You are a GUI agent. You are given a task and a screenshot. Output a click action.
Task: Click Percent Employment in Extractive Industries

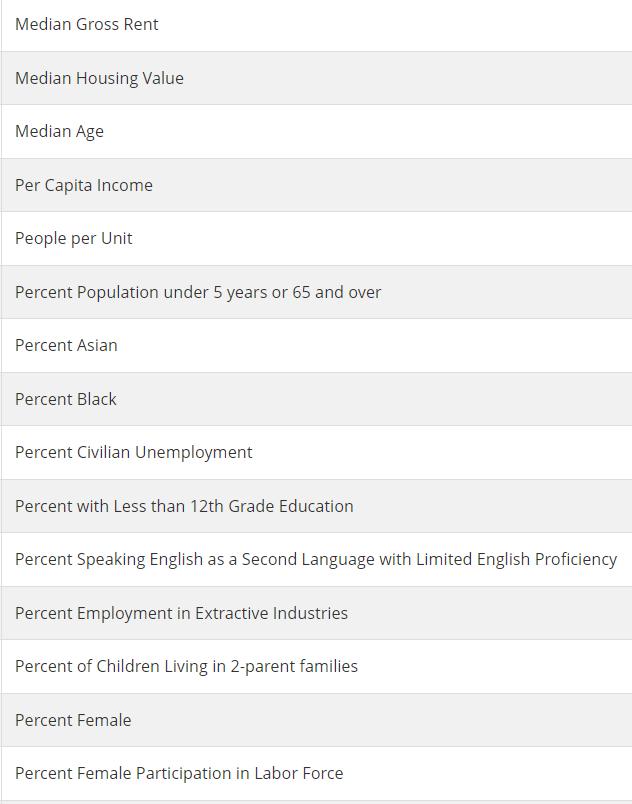click(316, 613)
